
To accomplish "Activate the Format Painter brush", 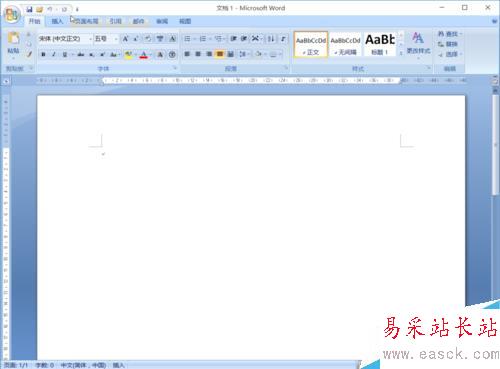I will click(29, 54).
